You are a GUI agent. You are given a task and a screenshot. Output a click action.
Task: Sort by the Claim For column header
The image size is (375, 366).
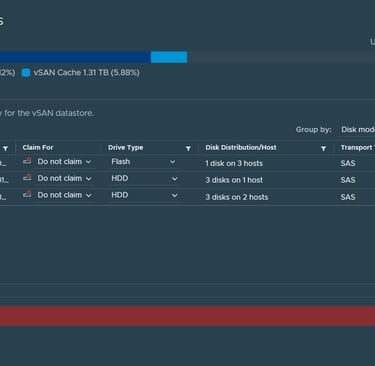[x=38, y=148]
